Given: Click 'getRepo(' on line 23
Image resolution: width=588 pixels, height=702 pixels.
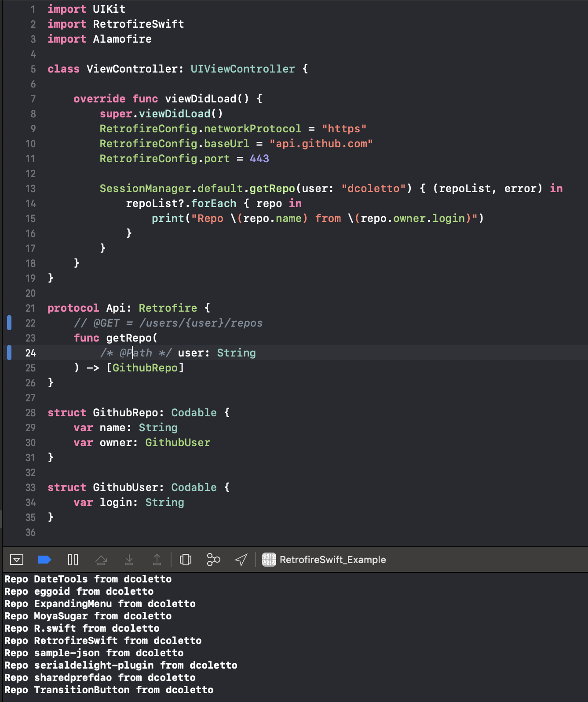Looking at the screenshot, I should pos(132,338).
